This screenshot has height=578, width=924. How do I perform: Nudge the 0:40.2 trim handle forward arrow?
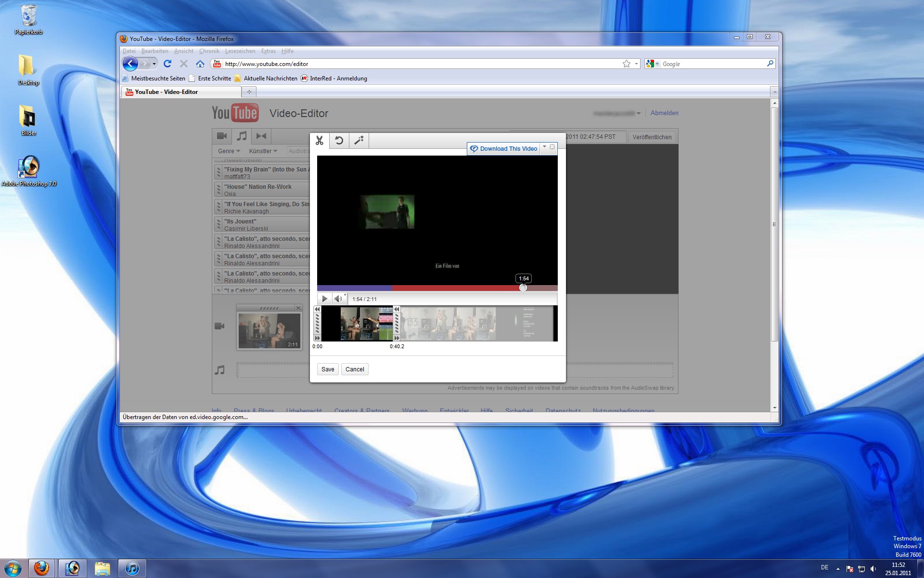(x=397, y=338)
